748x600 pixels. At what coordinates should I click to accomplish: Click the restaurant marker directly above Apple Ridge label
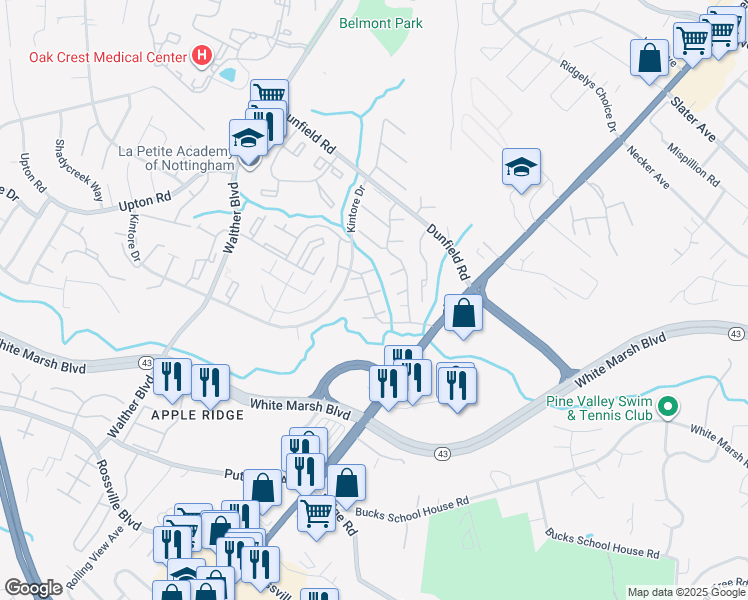tap(210, 383)
